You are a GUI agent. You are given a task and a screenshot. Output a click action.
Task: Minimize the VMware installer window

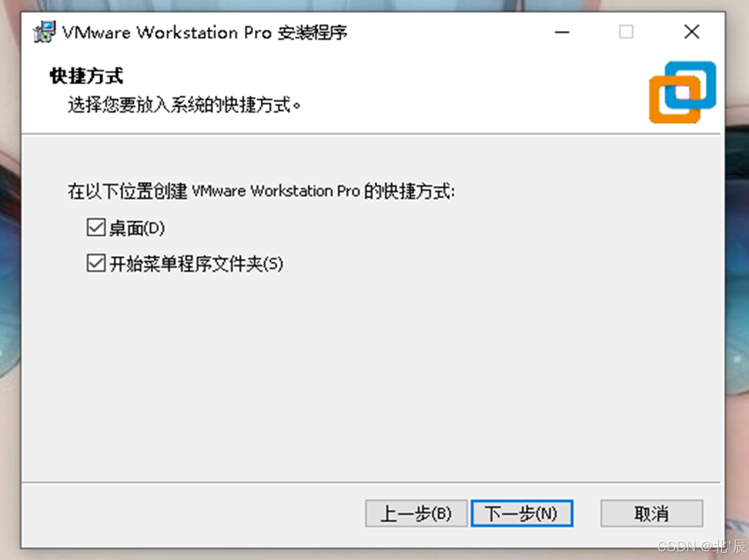562,32
